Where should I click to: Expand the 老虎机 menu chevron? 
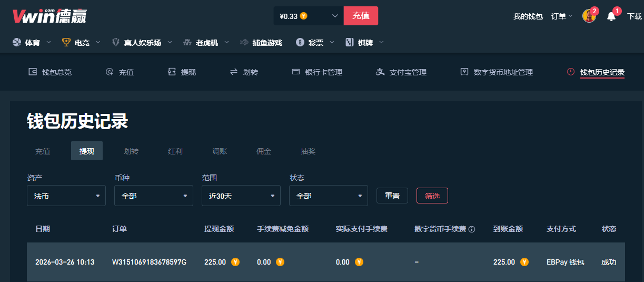pyautogui.click(x=227, y=42)
